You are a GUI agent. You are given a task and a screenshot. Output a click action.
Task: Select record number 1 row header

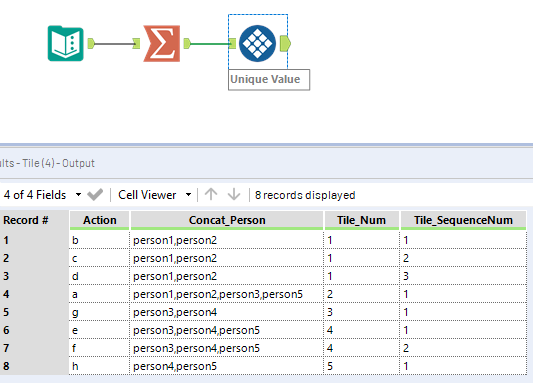34,240
